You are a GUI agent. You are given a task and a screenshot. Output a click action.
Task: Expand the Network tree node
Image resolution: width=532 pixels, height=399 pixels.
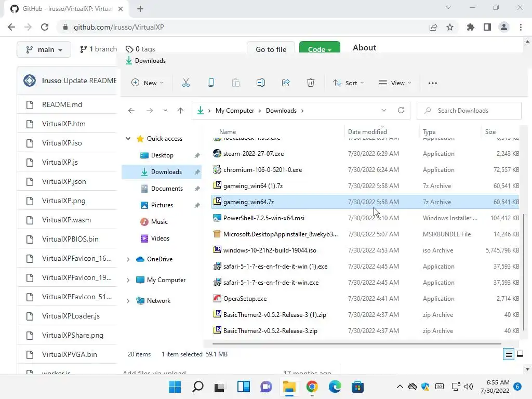click(128, 301)
